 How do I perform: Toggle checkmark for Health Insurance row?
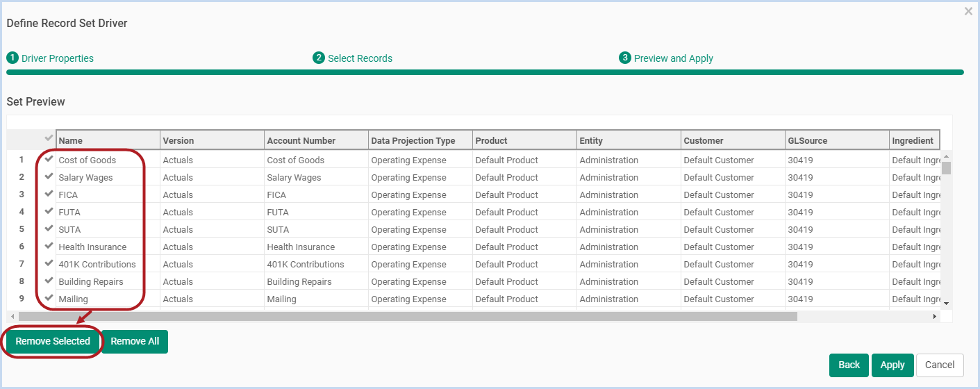coord(49,246)
